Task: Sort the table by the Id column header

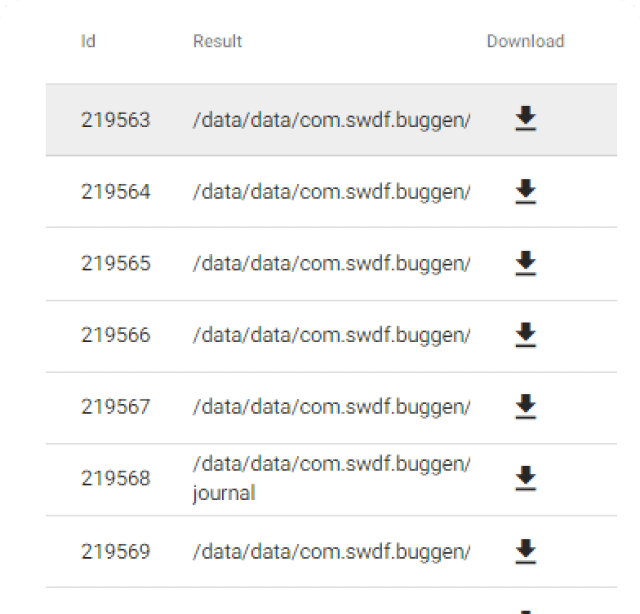Action: (88, 41)
